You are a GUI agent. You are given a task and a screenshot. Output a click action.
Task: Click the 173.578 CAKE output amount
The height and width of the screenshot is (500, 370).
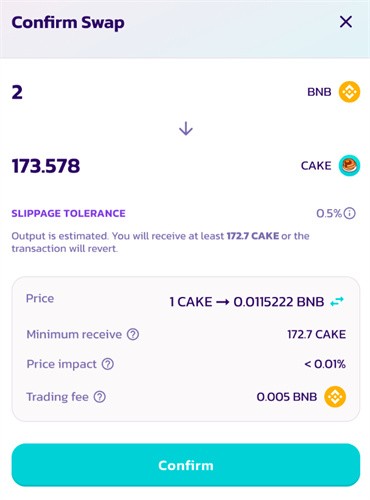[x=46, y=166]
